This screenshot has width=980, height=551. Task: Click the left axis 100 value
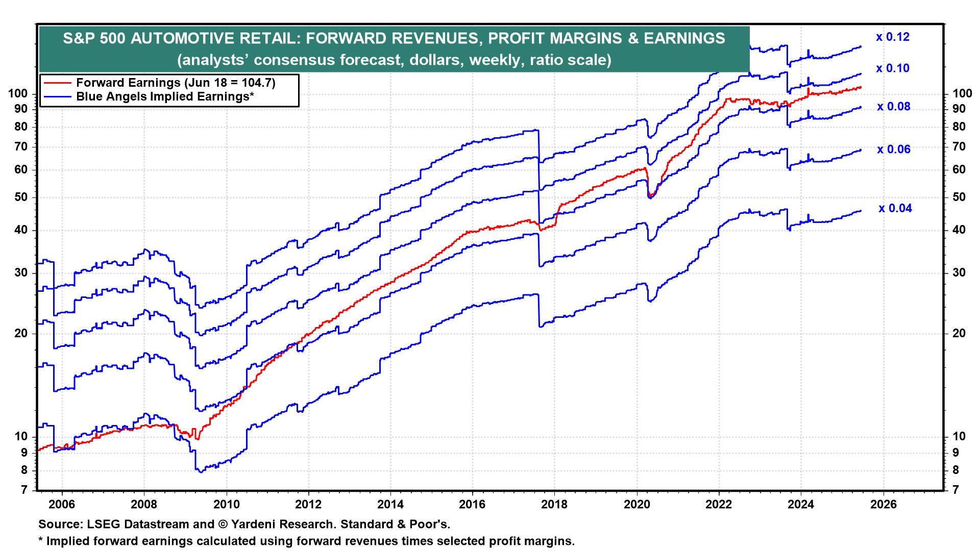click(18, 93)
